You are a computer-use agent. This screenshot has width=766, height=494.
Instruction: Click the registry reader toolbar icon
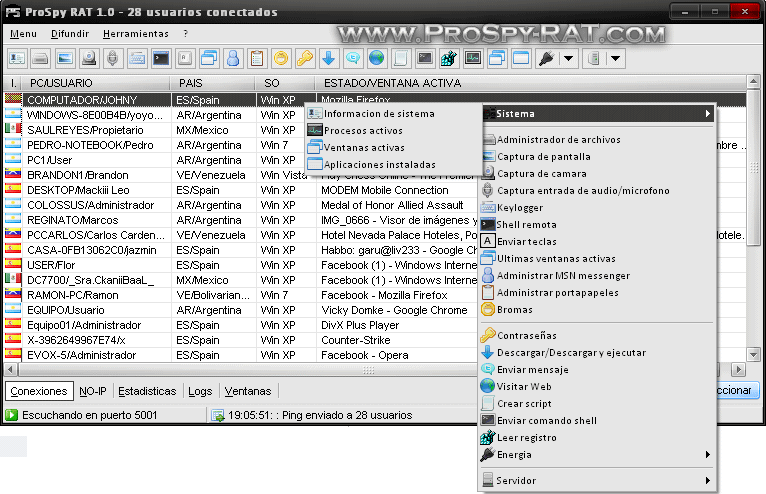click(x=449, y=59)
